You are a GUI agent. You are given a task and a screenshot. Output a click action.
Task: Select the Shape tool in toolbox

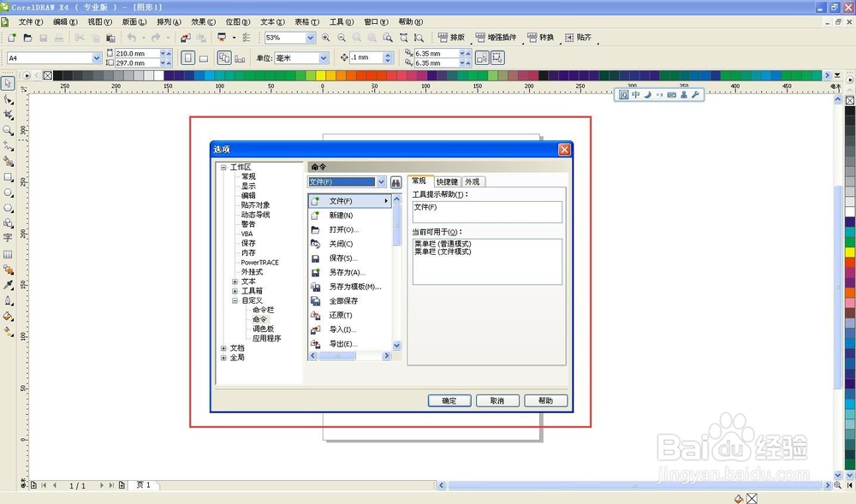[x=8, y=99]
